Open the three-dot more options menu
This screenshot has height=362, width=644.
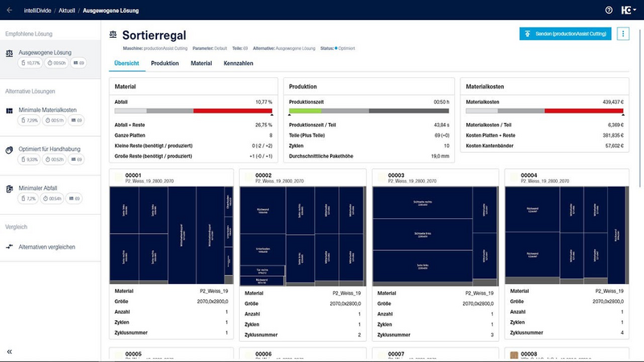point(623,34)
